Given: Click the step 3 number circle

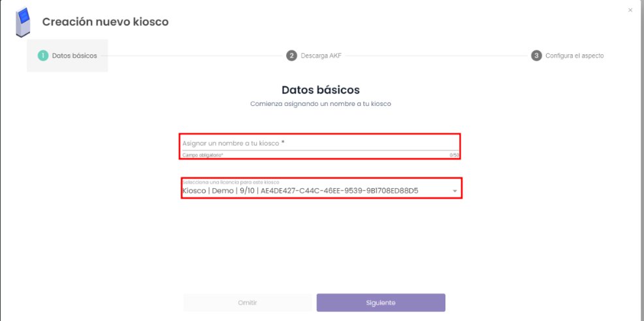Looking at the screenshot, I should 536,56.
